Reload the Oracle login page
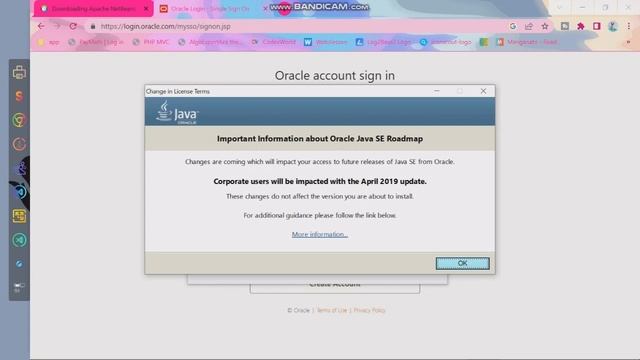The height and width of the screenshot is (360, 640). click(x=73, y=26)
